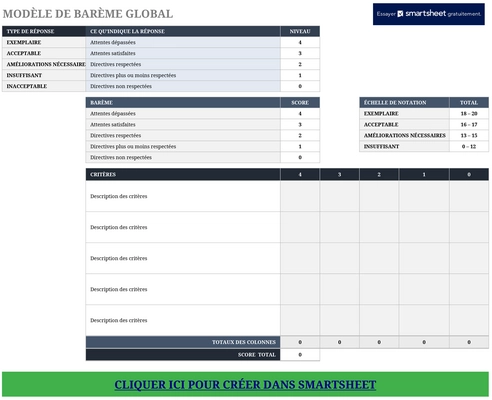Select the ÉCHELLE DE NOTATION header cell
Screen dimensions: 492x400
tap(404, 103)
